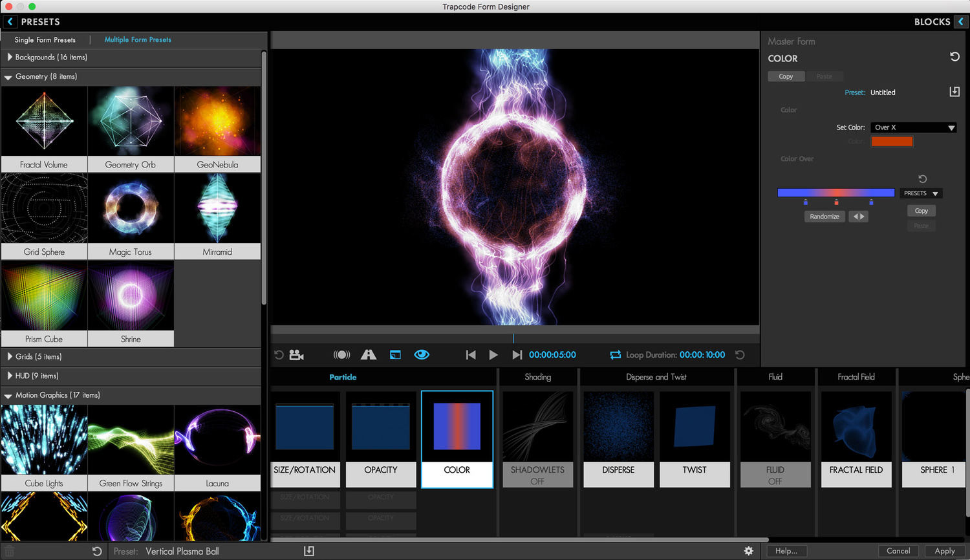The height and width of the screenshot is (560, 970).
Task: Open the Multiple Form Presets tab
Action: (x=138, y=40)
